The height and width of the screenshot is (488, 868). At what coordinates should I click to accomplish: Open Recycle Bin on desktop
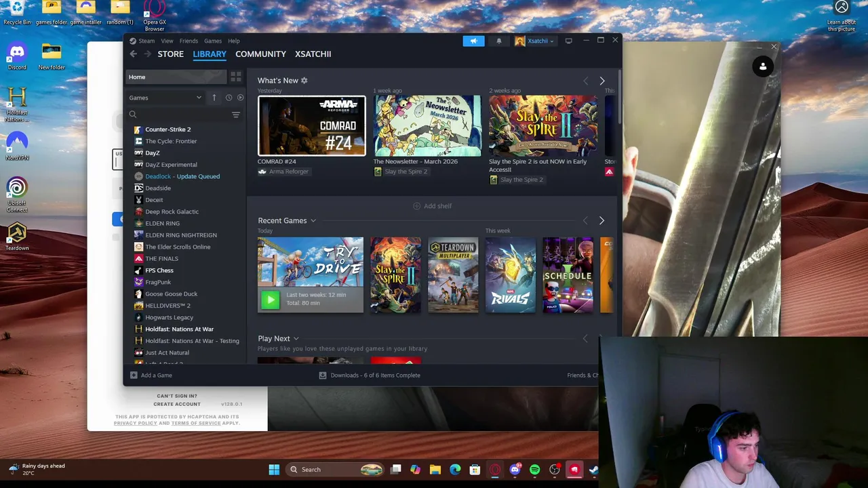[x=17, y=13]
